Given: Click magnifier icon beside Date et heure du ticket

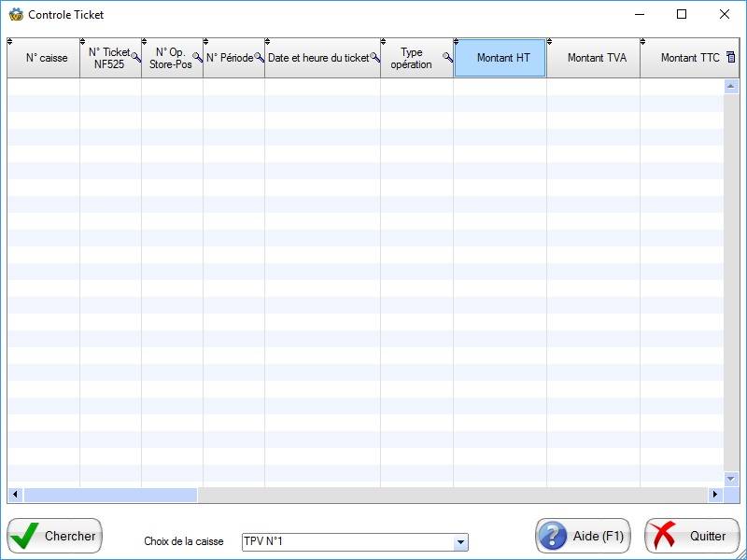Looking at the screenshot, I should point(374,58).
